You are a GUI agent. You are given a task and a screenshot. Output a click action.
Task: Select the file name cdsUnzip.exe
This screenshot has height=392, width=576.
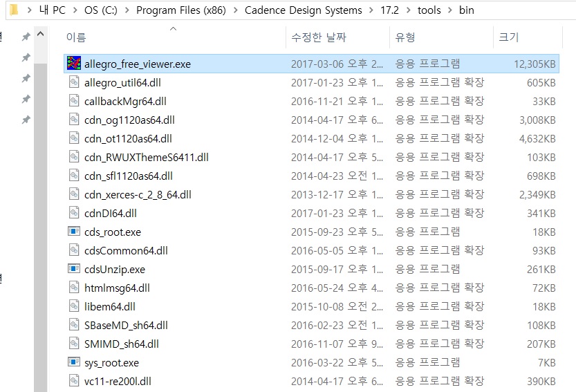tap(115, 270)
